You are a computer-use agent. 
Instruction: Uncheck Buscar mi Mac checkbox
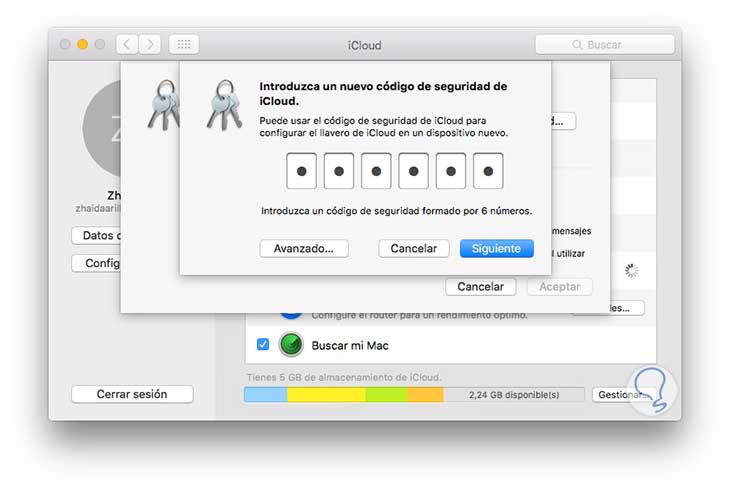[263, 344]
